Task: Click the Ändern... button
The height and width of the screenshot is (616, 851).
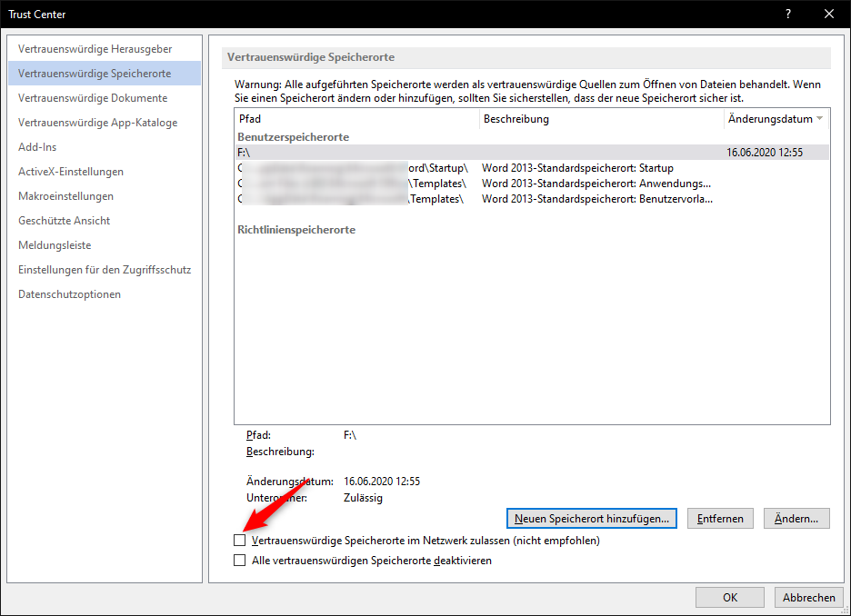Action: [x=796, y=519]
